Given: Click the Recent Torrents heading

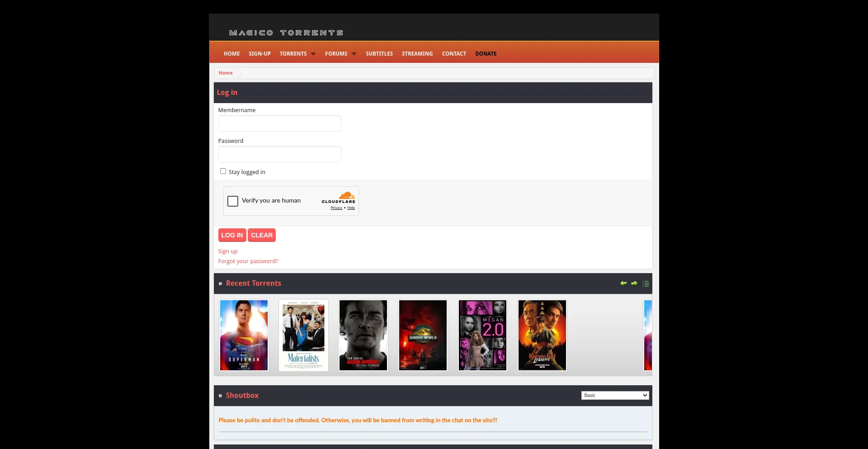Looking at the screenshot, I should 254,284.
